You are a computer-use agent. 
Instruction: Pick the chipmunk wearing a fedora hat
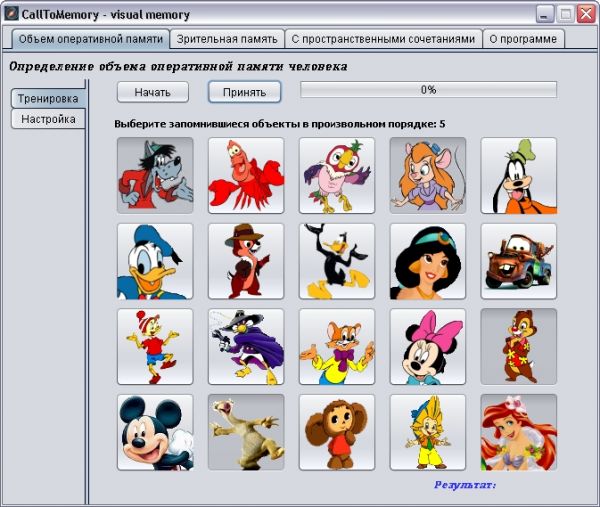tap(246, 261)
